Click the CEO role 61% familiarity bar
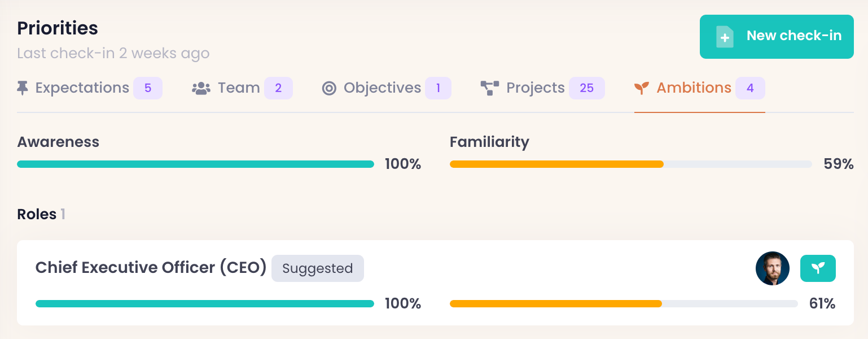 pos(624,304)
